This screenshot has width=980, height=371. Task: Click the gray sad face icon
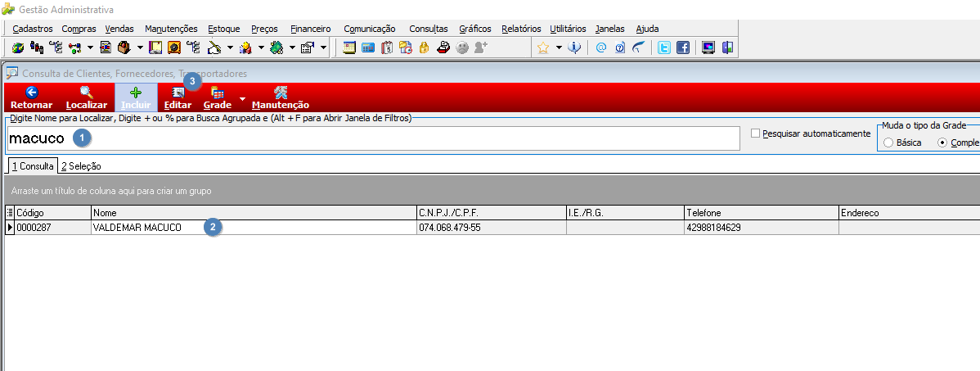[x=462, y=48]
